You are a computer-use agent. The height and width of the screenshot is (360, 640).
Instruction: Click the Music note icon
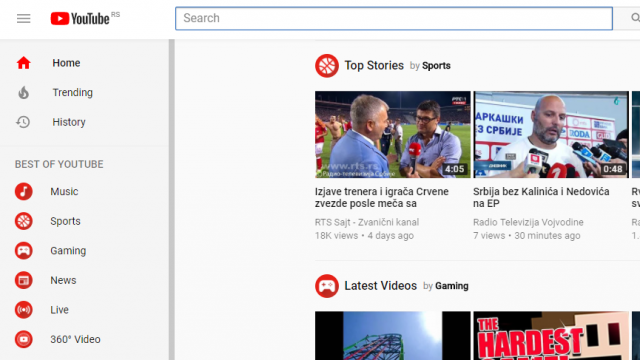(x=24, y=191)
